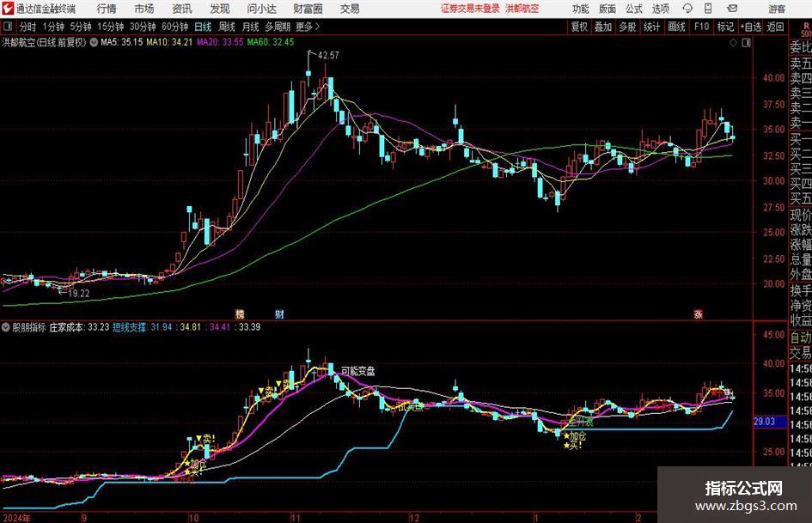
Task: Select the 多周期 multi-period tab
Action: tap(278, 27)
